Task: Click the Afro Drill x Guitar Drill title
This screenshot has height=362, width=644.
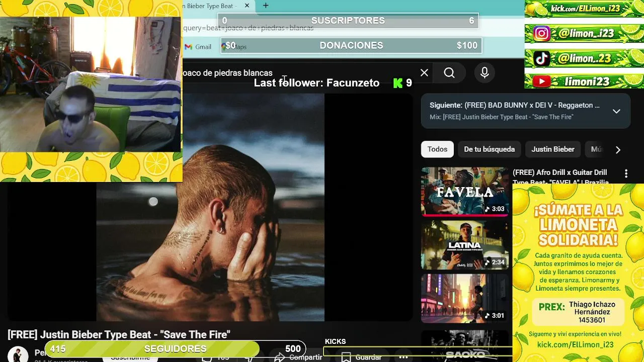Action: click(x=560, y=177)
